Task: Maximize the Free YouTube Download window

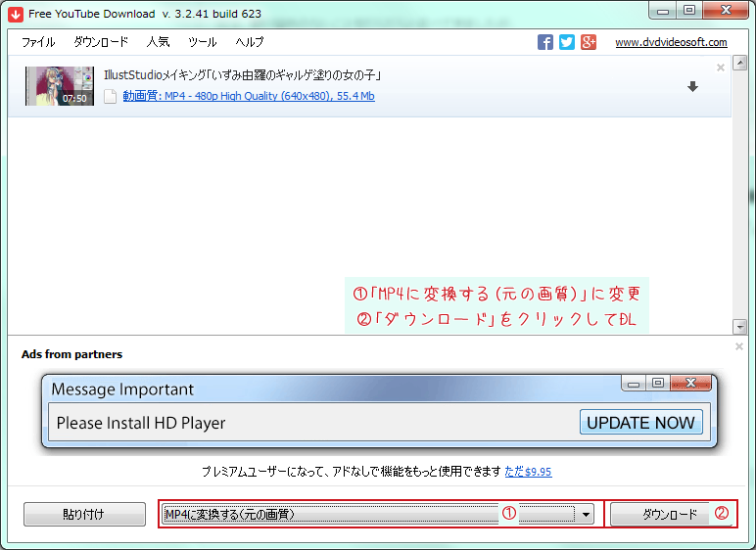Action: click(689, 10)
